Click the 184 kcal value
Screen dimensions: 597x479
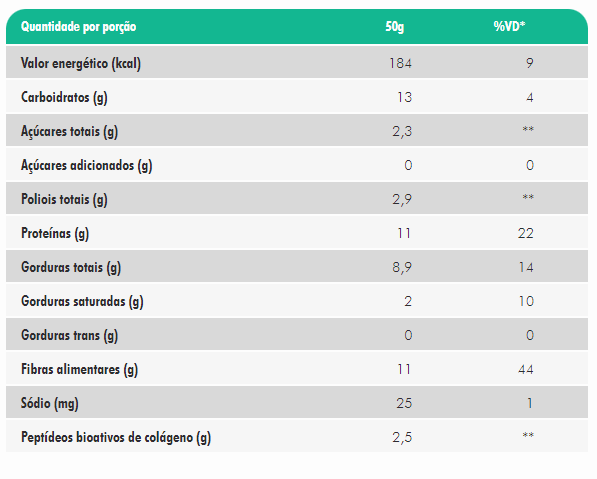(400, 63)
